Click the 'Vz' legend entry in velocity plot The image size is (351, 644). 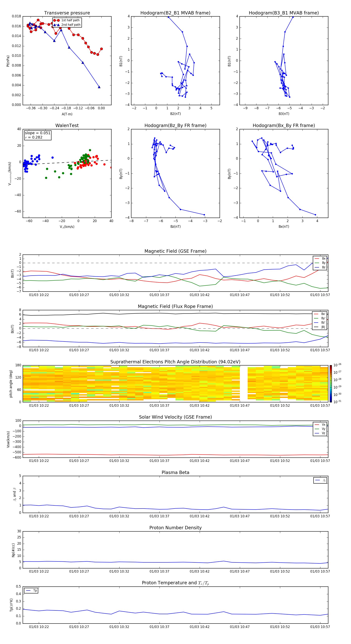(320, 433)
